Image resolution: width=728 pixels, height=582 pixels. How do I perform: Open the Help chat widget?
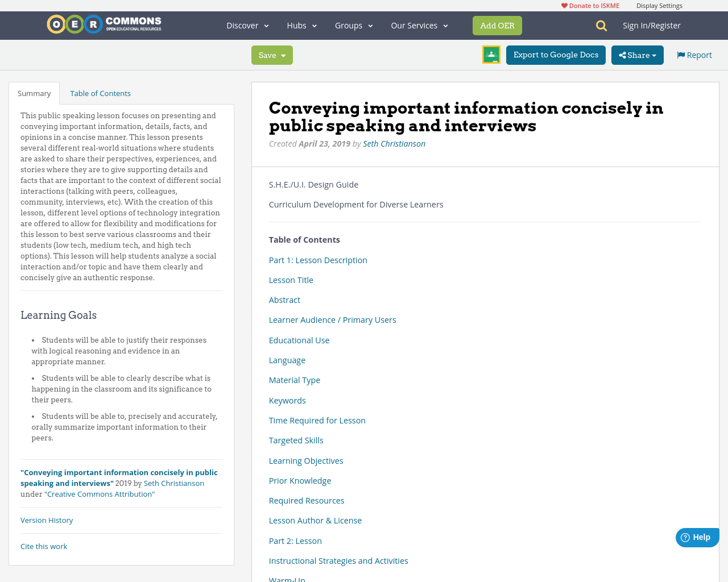tap(696, 537)
